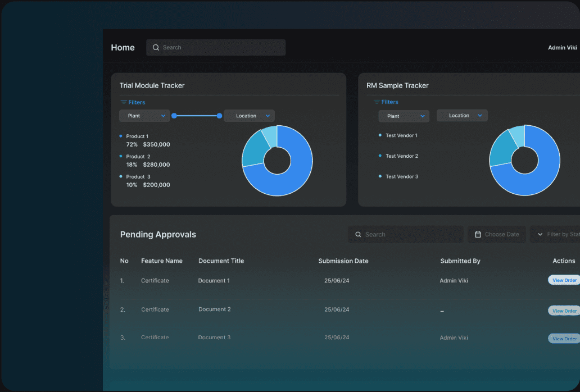This screenshot has width=580, height=392.
Task: Click View Order for Document 1
Action: tap(565, 280)
